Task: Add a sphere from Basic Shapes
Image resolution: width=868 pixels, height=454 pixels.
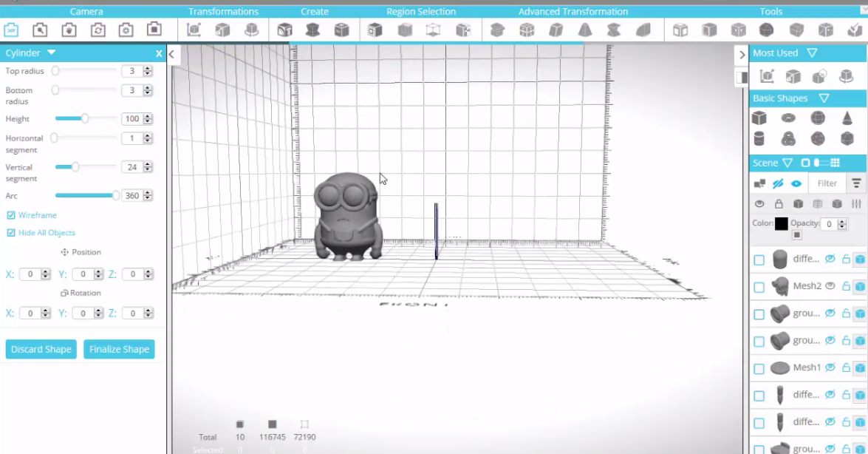Action: click(818, 118)
